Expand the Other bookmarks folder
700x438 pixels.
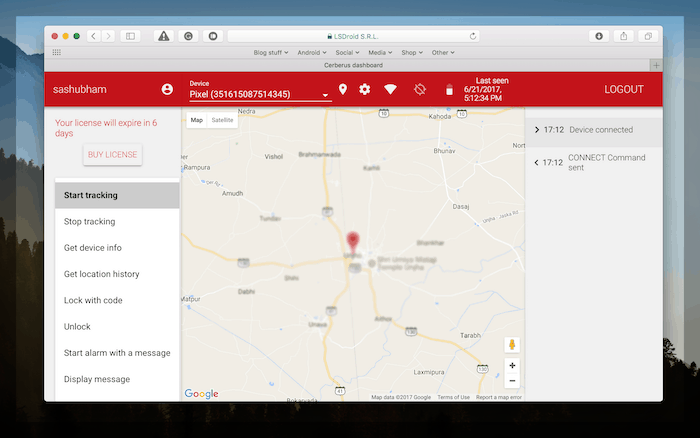click(443, 52)
